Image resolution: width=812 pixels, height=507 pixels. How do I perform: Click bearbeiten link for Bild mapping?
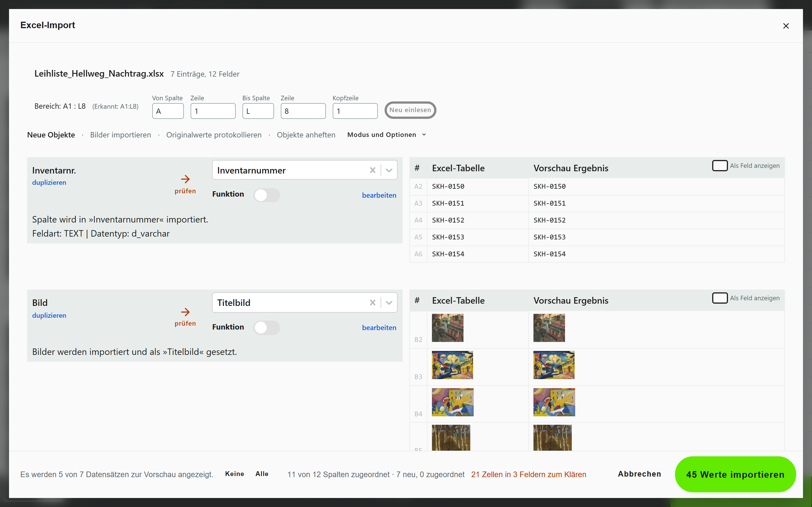tap(379, 328)
